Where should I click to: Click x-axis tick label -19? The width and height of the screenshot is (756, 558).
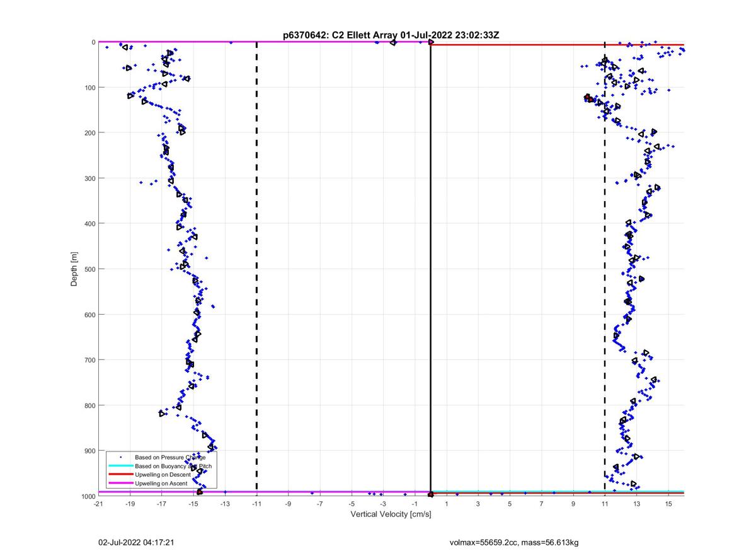point(130,504)
